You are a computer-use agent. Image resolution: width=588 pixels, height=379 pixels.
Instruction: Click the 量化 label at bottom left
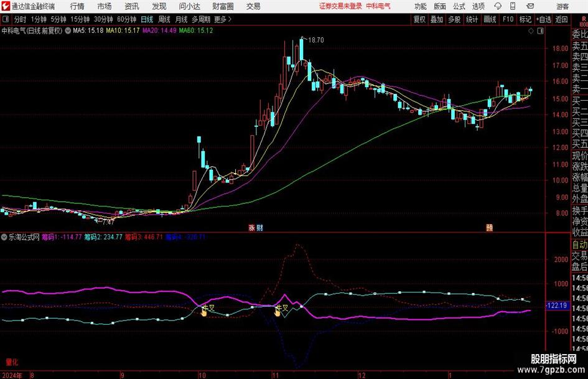tap(12, 362)
